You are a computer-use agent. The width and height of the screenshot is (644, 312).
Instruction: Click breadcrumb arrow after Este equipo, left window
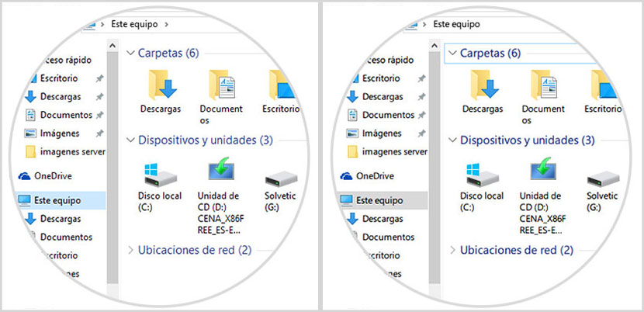[x=165, y=24]
